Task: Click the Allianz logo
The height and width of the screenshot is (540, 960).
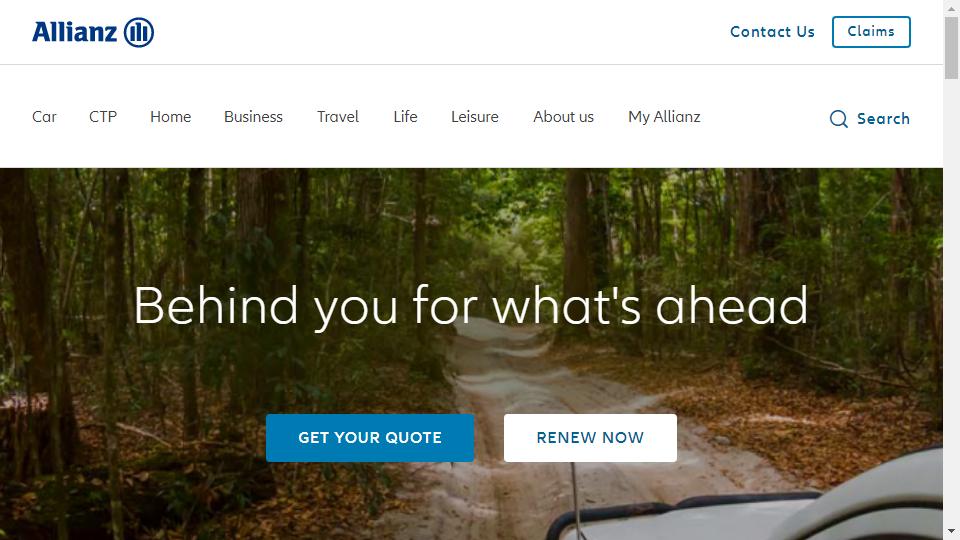Action: (x=92, y=32)
